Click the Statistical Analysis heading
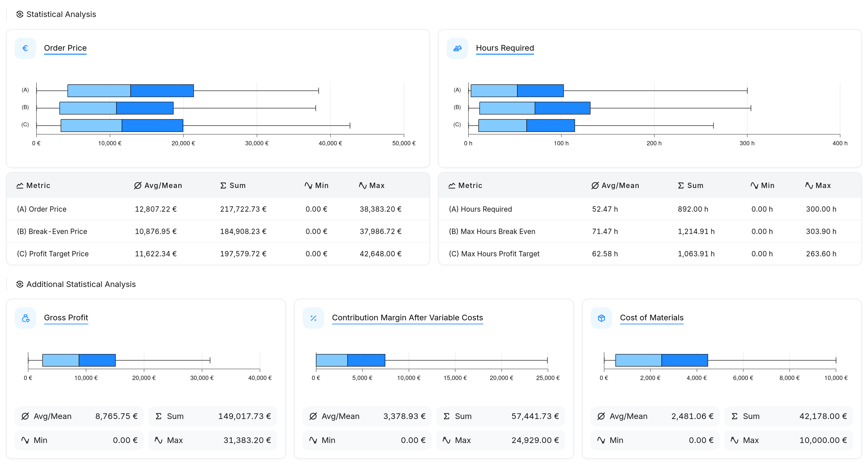The height and width of the screenshot is (465, 868). [61, 14]
